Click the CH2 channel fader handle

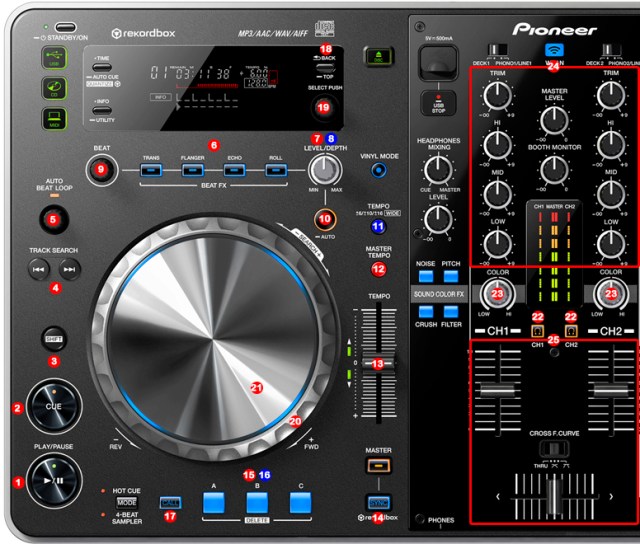point(611,390)
